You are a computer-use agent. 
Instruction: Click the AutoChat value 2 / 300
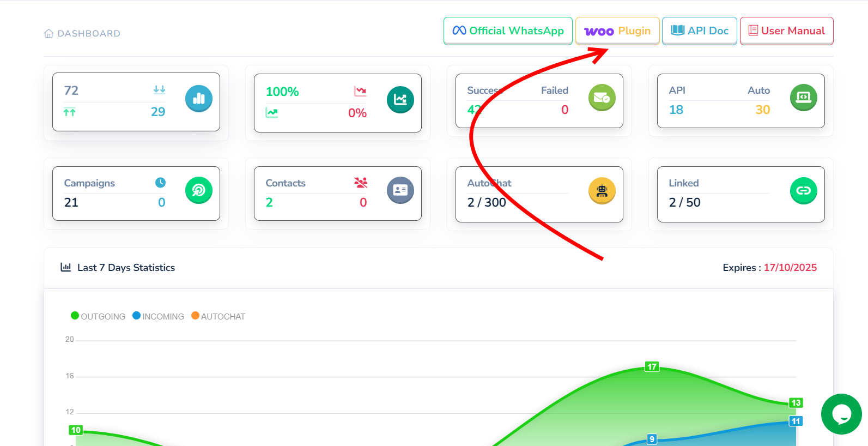(x=487, y=202)
